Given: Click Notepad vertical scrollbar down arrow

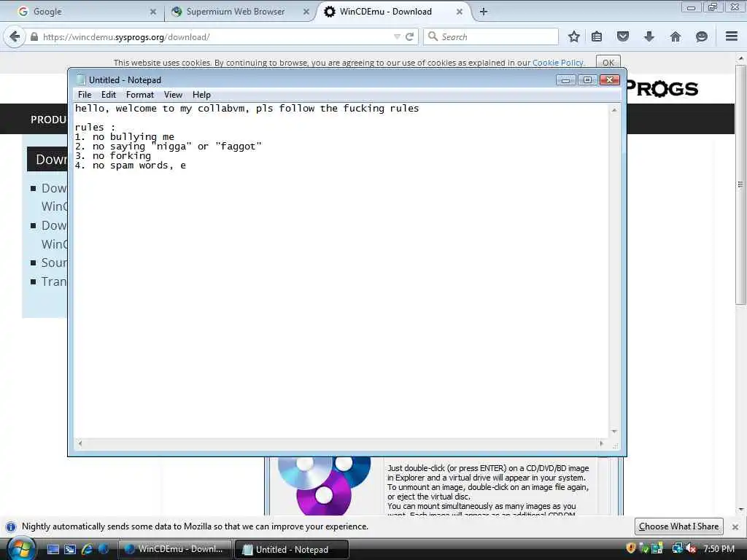Looking at the screenshot, I should pos(614,432).
